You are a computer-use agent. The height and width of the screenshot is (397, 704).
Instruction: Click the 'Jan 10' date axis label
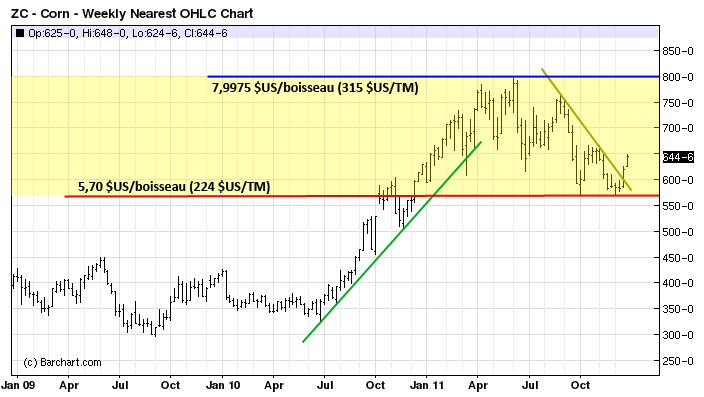coord(223,385)
